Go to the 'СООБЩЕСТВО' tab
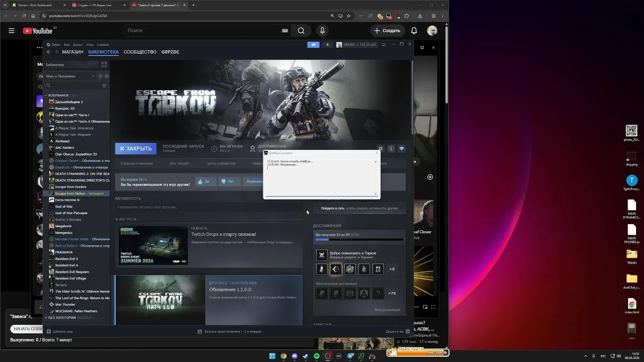Screen dimensions: 644x362 [140, 52]
